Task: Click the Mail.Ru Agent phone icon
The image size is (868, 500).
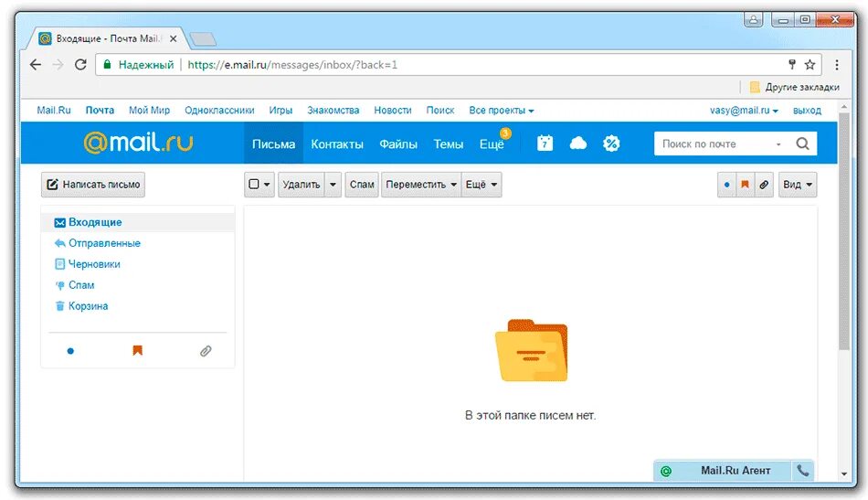Action: [x=803, y=471]
